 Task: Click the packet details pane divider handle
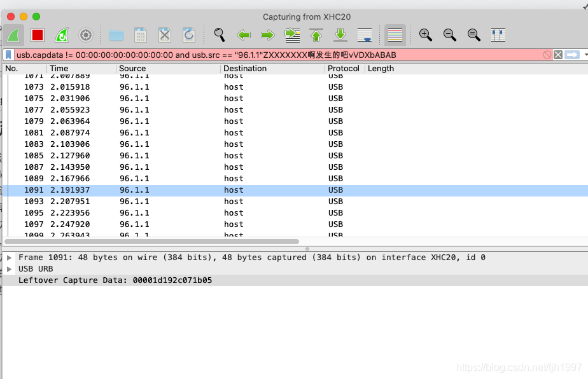(x=307, y=249)
